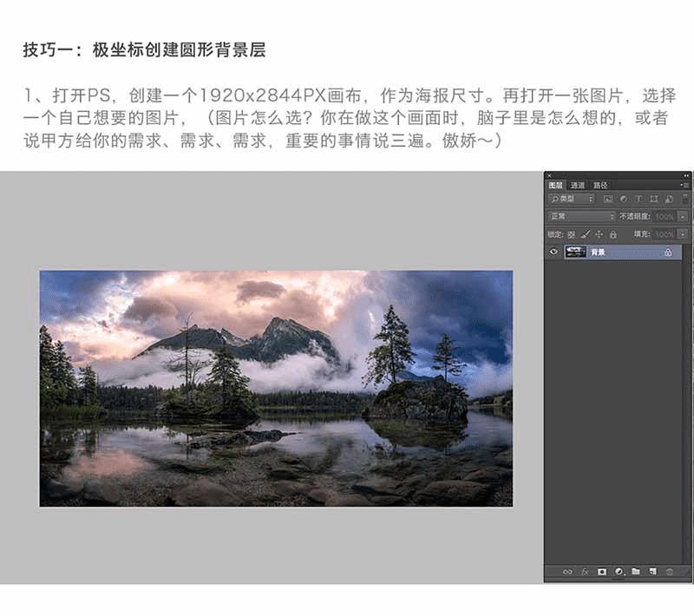Click the pixel layer filter icon
Screen dimensions: 694x616
click(x=608, y=200)
